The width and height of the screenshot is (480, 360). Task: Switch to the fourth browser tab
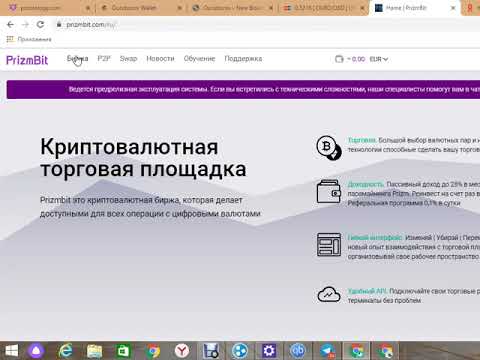tap(323, 8)
